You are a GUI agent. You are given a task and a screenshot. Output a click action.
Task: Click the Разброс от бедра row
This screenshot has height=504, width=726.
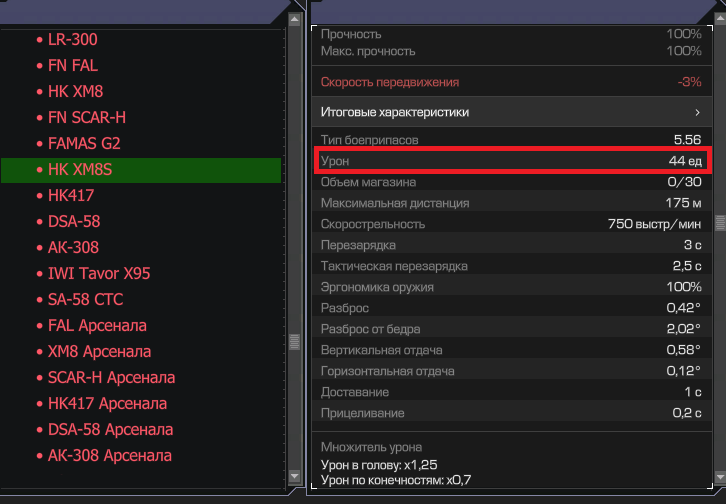coord(512,329)
